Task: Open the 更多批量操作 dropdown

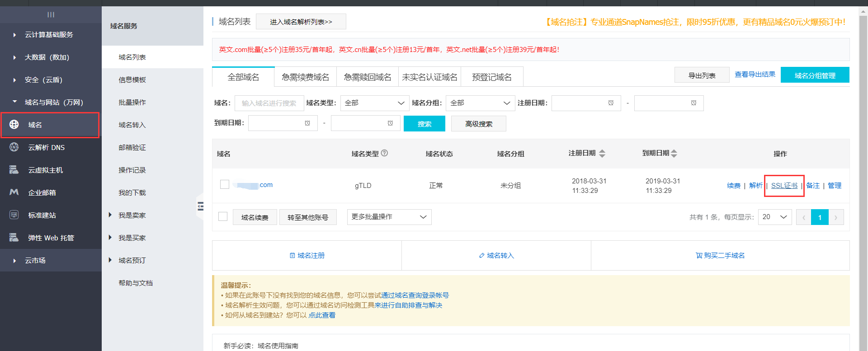Action: 389,217
